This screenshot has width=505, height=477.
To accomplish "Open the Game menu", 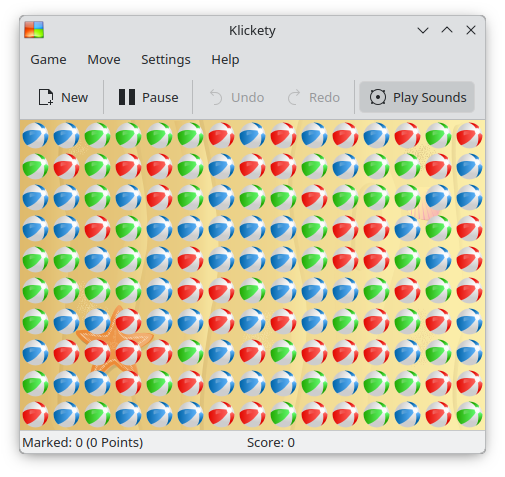I will (x=48, y=60).
